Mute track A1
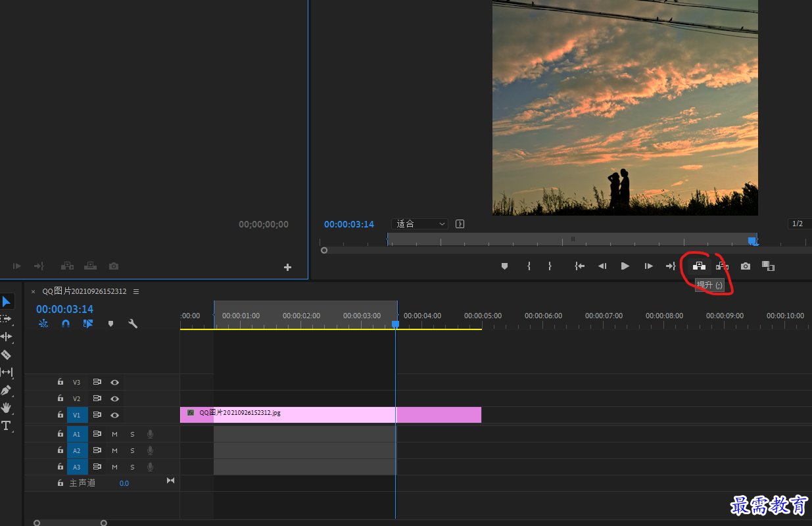Screen dimensions: 812x526 (x=114, y=434)
